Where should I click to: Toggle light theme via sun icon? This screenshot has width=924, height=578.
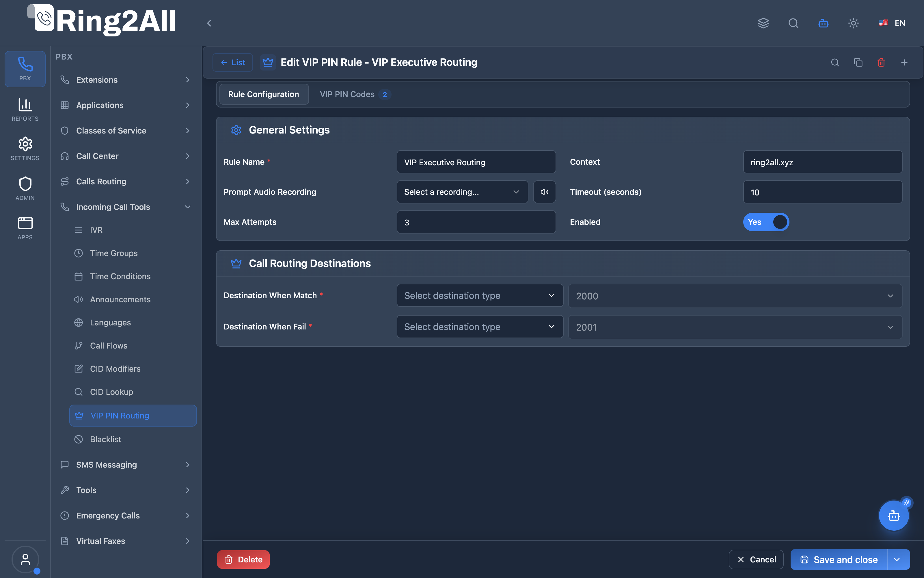tap(853, 23)
